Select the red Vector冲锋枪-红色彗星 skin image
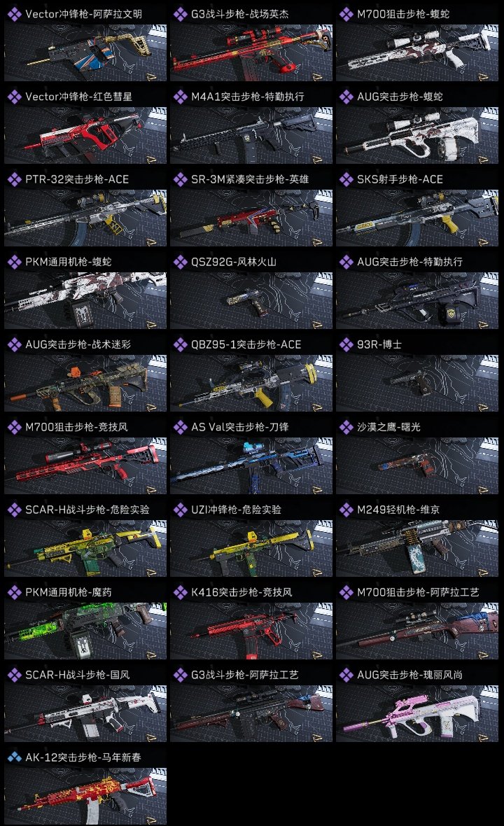The height and width of the screenshot is (826, 504). (x=85, y=135)
